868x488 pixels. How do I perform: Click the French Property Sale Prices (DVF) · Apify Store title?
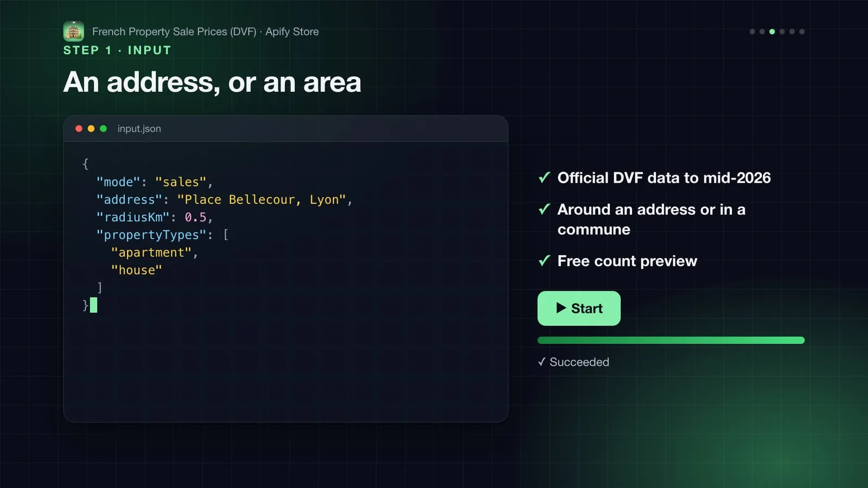tap(206, 31)
